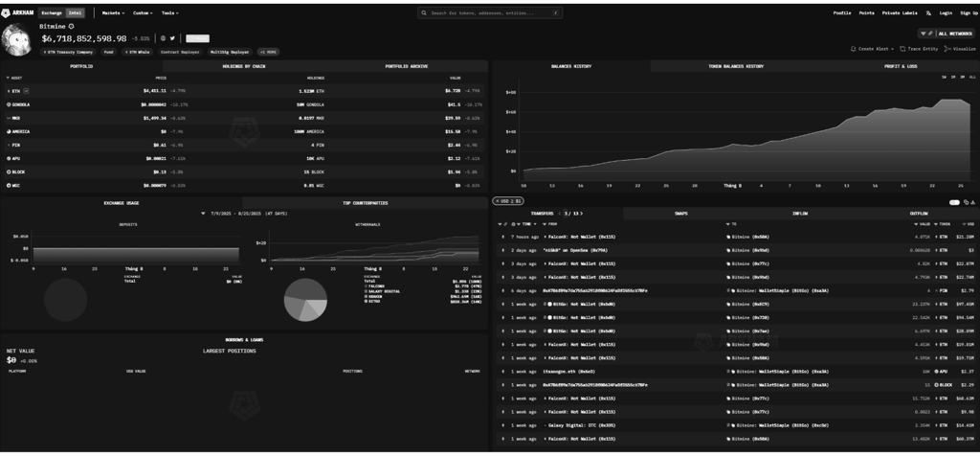The height and width of the screenshot is (456, 980).
Task: Go to previous transfers page arrow
Action: tap(560, 214)
